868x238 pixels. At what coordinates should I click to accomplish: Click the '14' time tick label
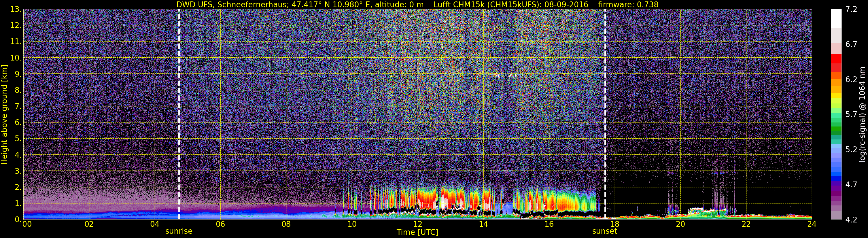tap(483, 224)
